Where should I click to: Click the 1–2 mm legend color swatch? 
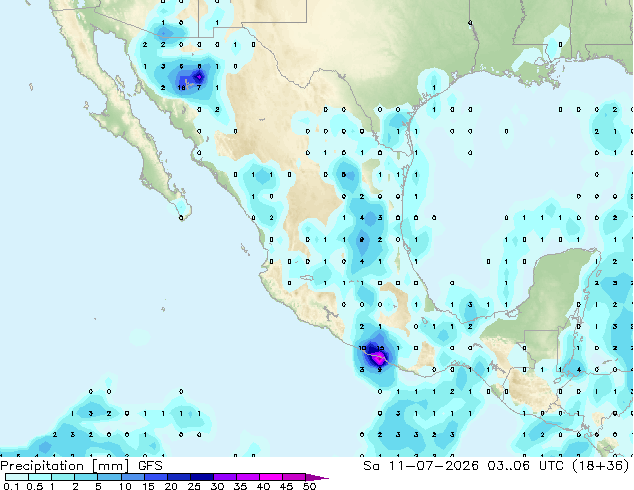[63, 477]
